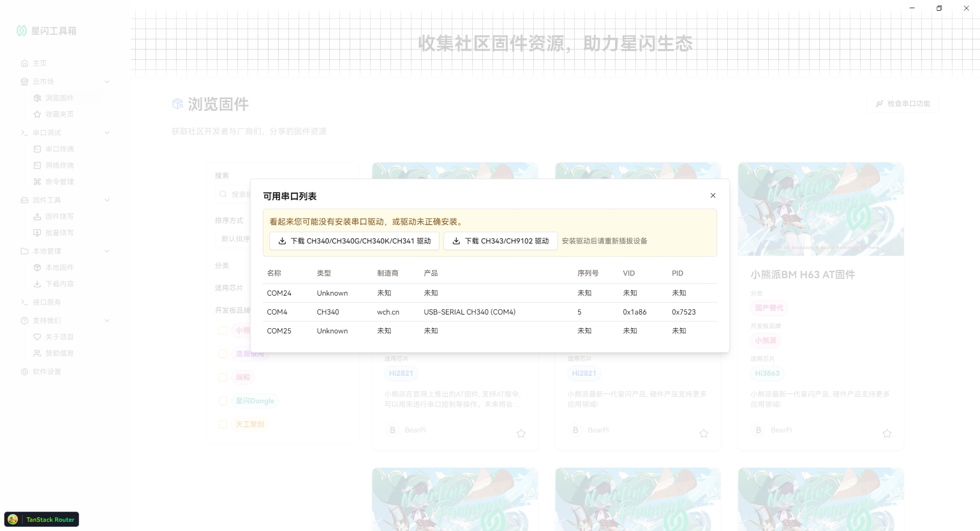Click the 检查串口功能 button
The width and height of the screenshot is (980, 531).
coord(903,104)
